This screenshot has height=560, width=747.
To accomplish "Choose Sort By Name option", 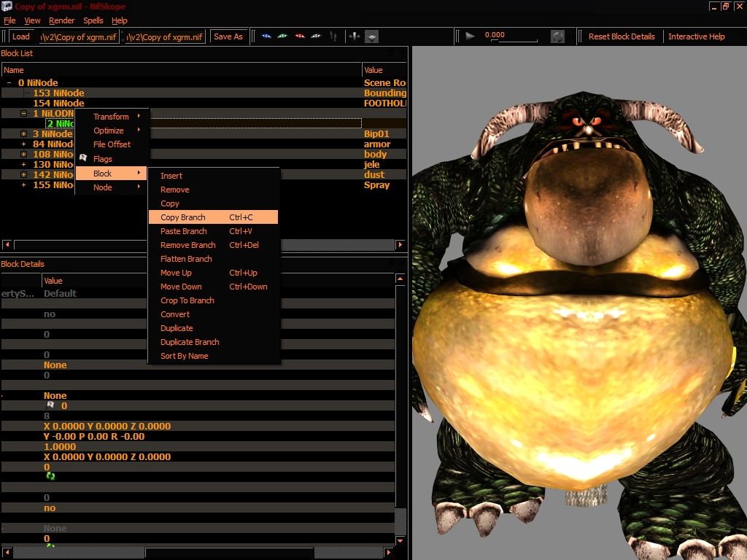I will click(213, 356).
